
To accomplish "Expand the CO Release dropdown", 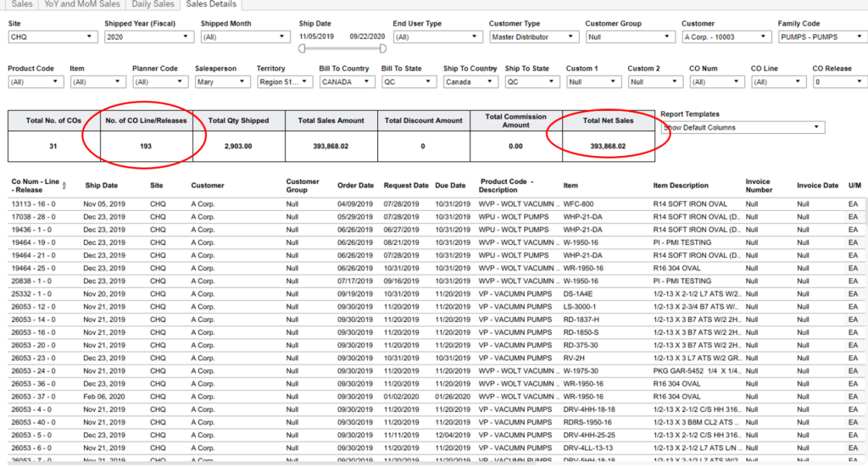I will click(840, 82).
